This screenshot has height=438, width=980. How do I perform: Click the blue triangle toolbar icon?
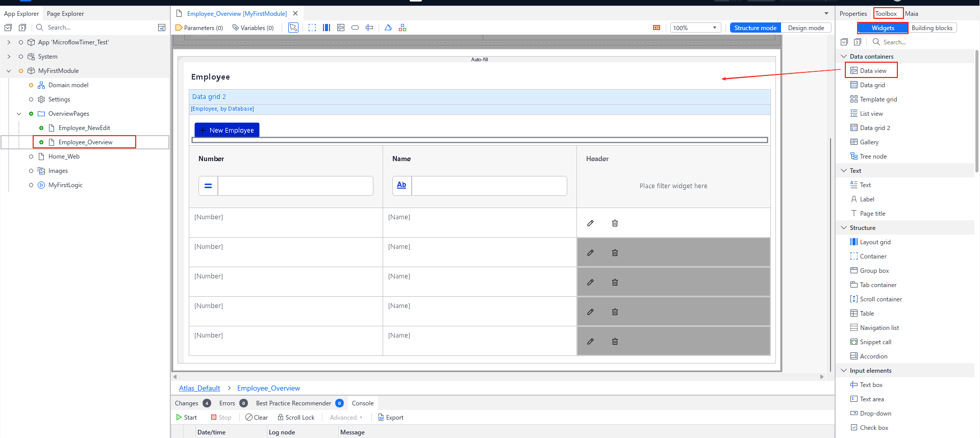[x=388, y=28]
